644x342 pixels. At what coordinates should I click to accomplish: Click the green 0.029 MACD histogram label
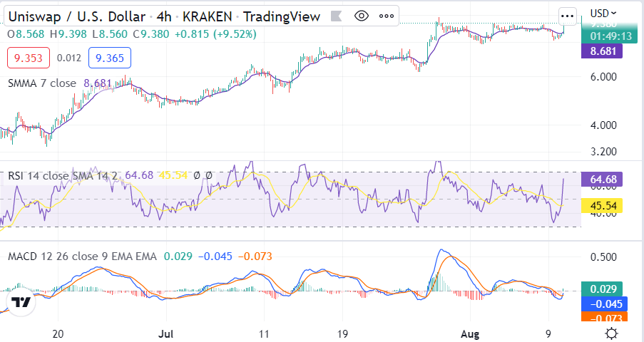(x=602, y=289)
